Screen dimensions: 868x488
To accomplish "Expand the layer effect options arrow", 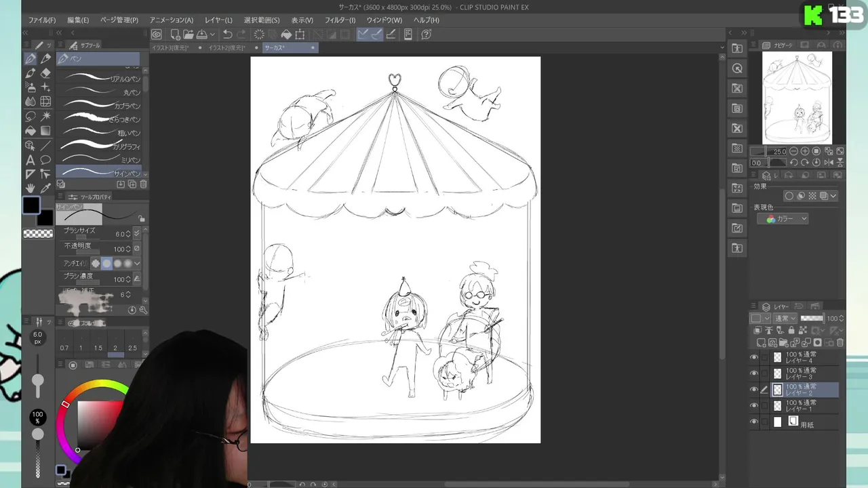I will pyautogui.click(x=833, y=196).
